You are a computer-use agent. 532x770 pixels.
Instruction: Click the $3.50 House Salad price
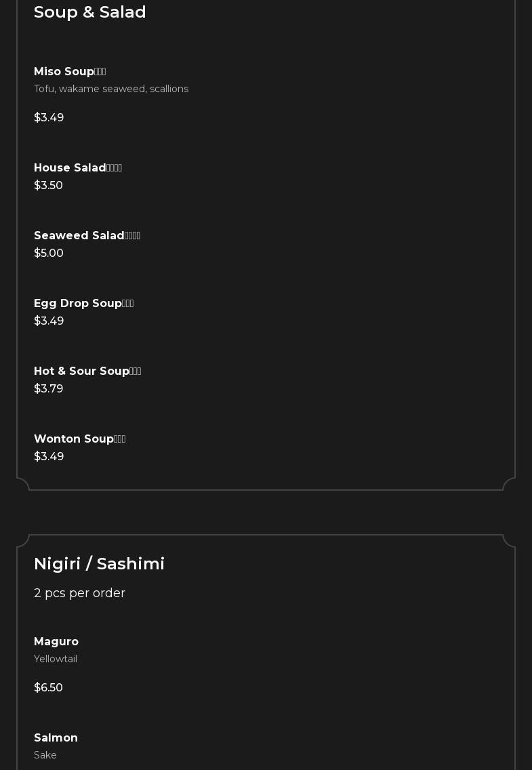coord(48,186)
